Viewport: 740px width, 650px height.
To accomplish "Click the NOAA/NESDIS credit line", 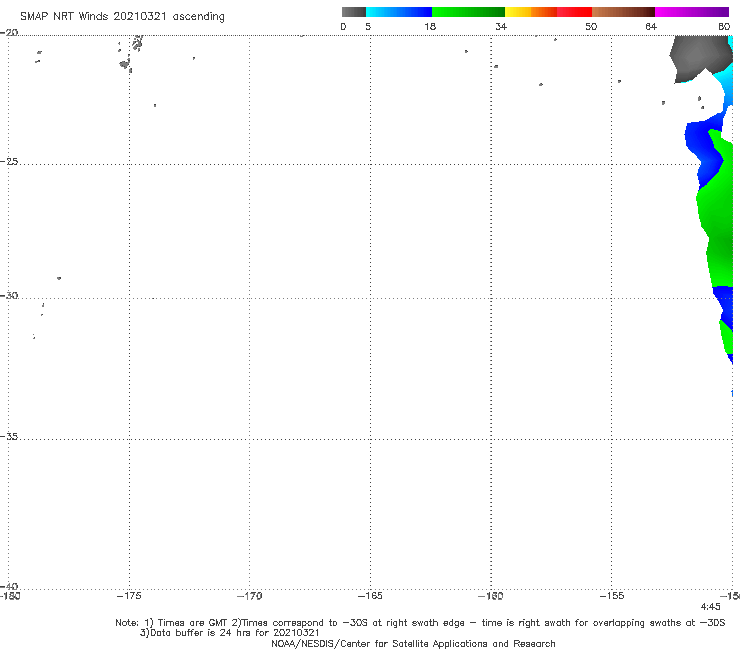I will [x=413, y=643].
